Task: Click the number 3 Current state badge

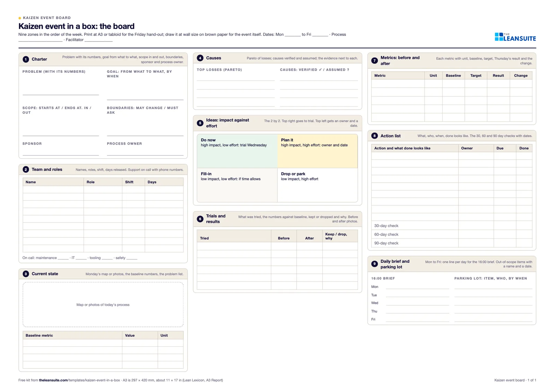Action: tap(26, 274)
